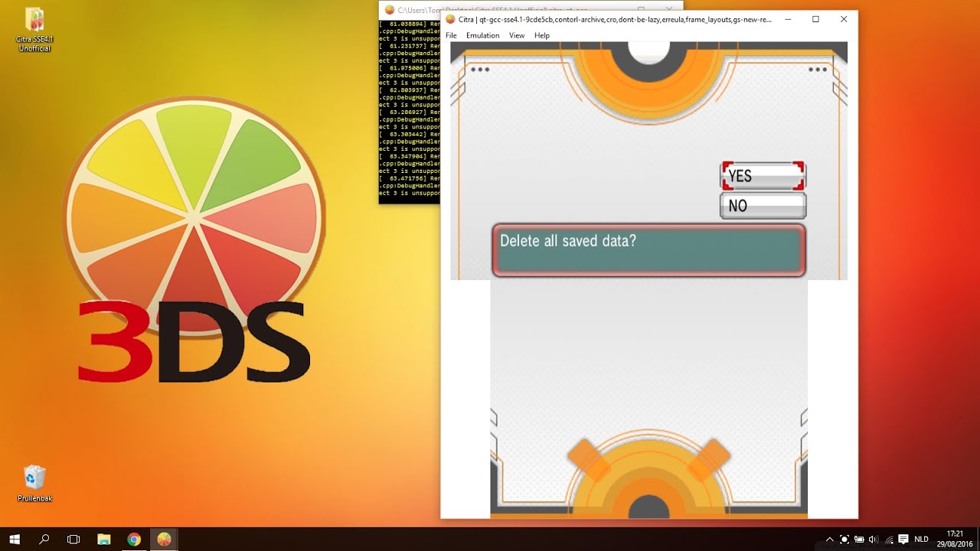
Task: Check battery status in the system tray
Action: click(x=859, y=540)
